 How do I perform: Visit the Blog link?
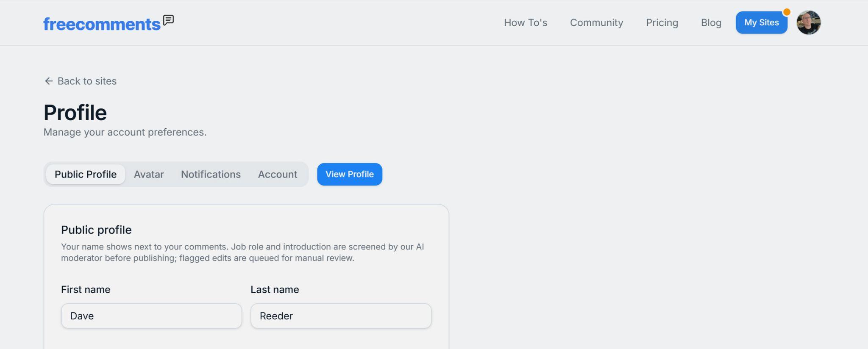(x=711, y=22)
